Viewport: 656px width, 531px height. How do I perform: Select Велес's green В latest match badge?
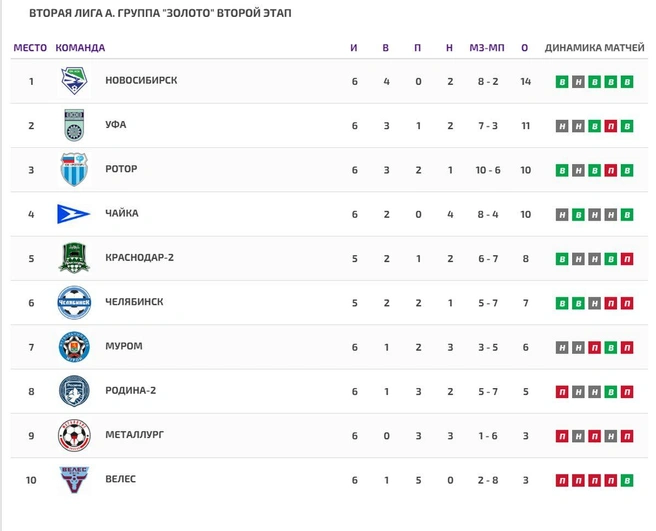pyautogui.click(x=627, y=480)
